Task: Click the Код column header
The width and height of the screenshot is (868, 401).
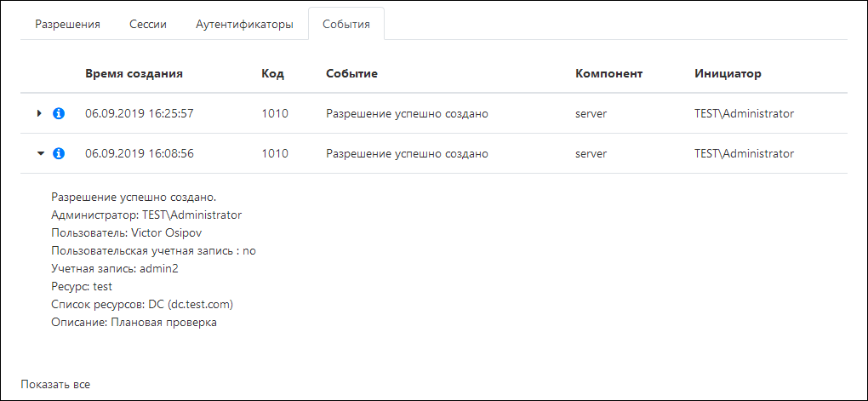Action: 272,73
